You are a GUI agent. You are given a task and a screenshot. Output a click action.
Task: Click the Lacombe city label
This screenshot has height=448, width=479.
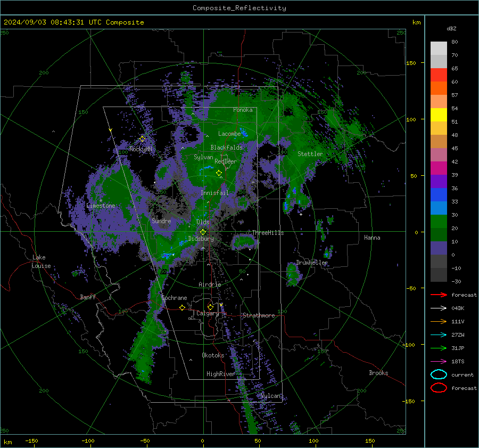pyautogui.click(x=229, y=134)
